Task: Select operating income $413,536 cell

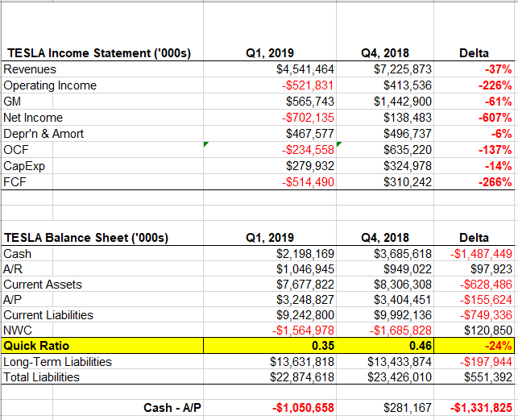Action: [408, 85]
